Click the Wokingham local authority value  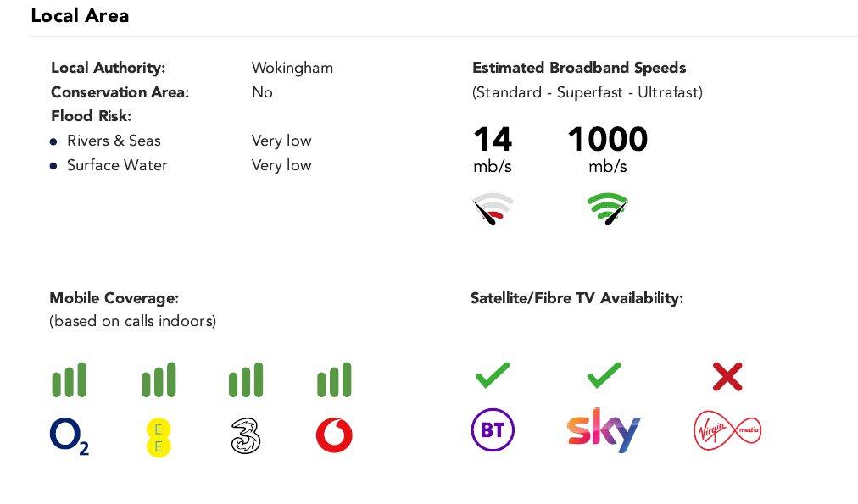pyautogui.click(x=292, y=68)
